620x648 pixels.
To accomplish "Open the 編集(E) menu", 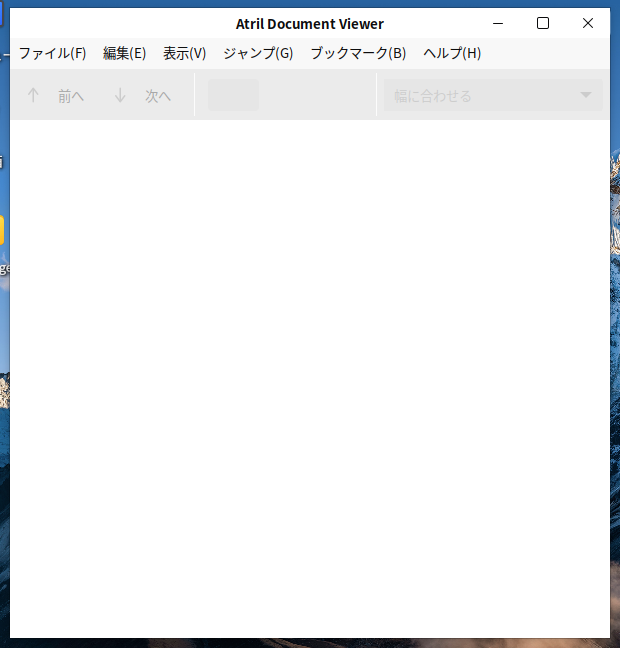I will [x=124, y=53].
